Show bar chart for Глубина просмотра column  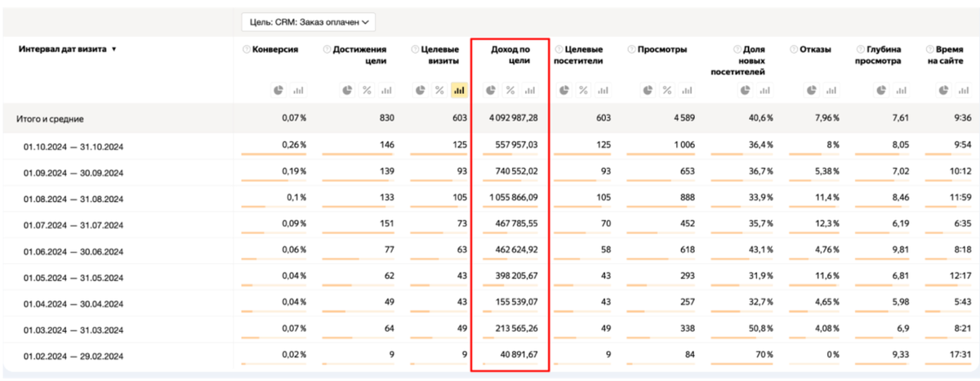tap(901, 90)
